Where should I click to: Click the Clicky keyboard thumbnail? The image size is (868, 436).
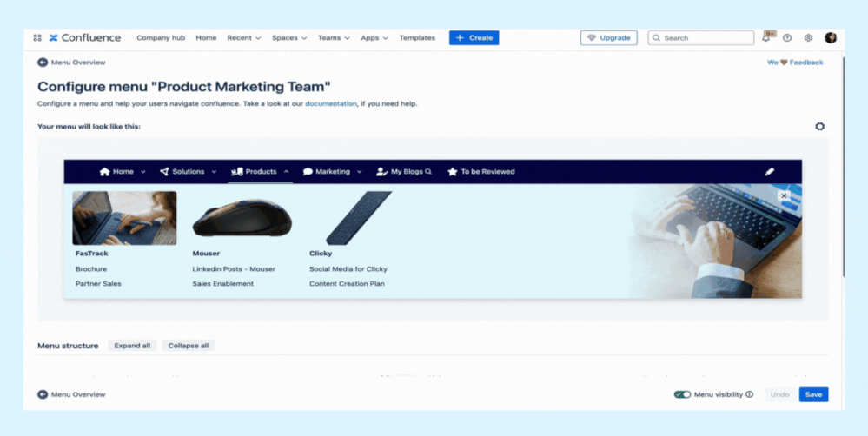(359, 218)
